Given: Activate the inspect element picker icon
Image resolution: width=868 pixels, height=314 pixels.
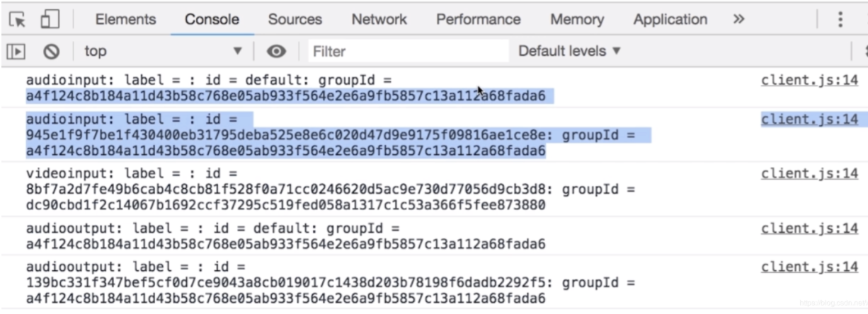Looking at the screenshot, I should tap(17, 20).
